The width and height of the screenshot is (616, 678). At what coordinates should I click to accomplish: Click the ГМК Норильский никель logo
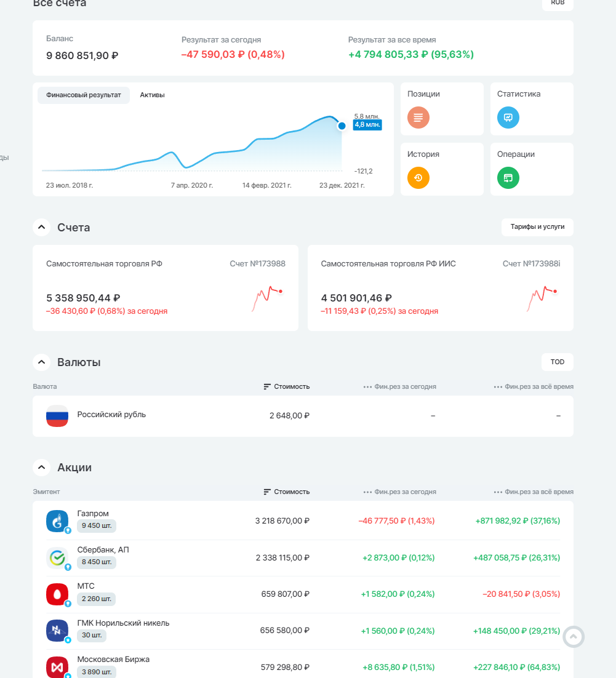click(x=57, y=631)
